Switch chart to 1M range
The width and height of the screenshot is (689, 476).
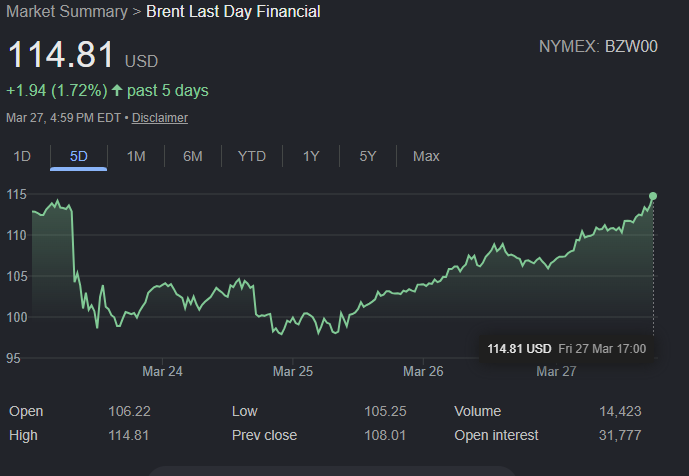(x=136, y=156)
